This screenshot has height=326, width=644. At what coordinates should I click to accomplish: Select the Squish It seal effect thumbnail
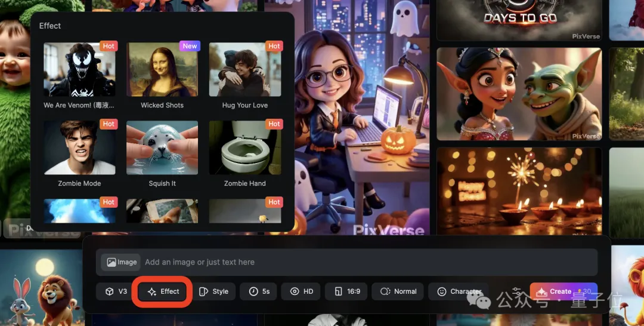point(162,147)
